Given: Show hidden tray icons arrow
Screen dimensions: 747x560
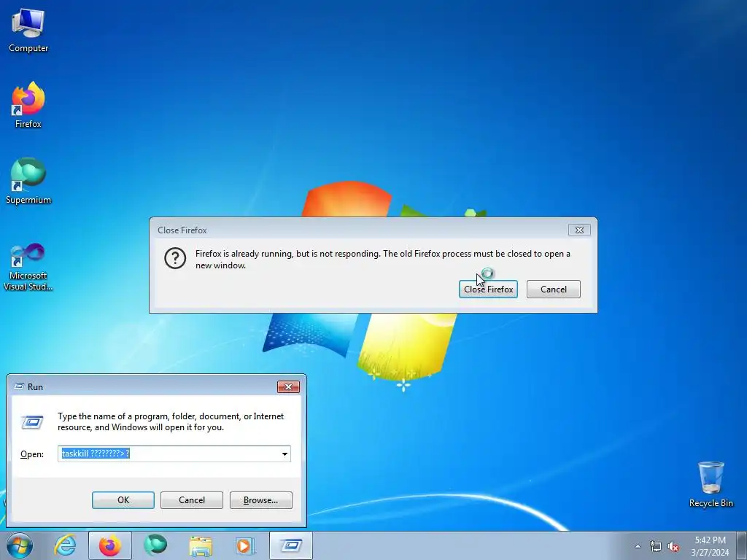Looking at the screenshot, I should click(x=638, y=546).
